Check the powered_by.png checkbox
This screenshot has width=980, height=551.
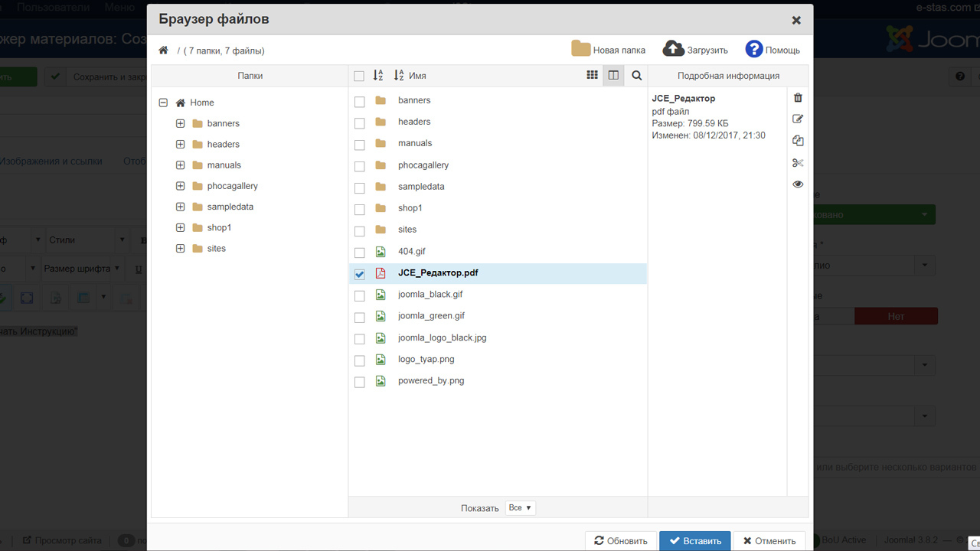[x=359, y=382]
